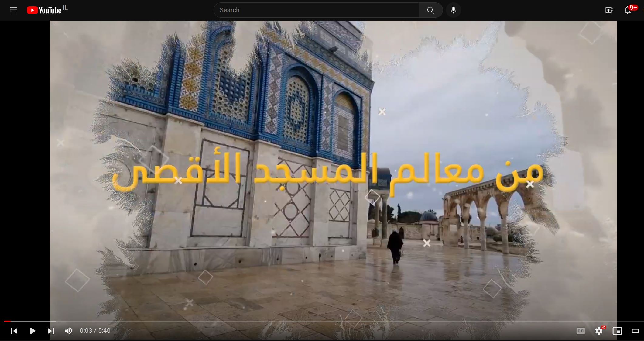
Task: Check notifications via the bell icon
Action: [x=627, y=10]
